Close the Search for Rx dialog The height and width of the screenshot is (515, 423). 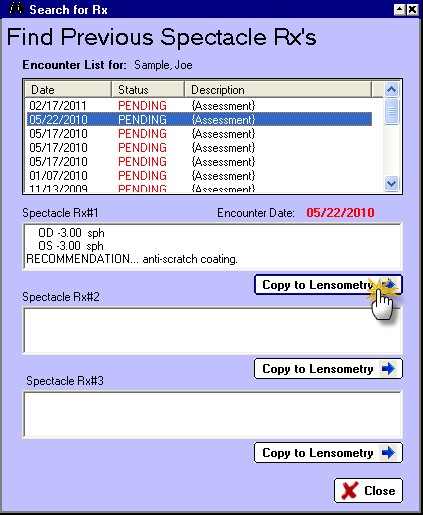[368, 491]
